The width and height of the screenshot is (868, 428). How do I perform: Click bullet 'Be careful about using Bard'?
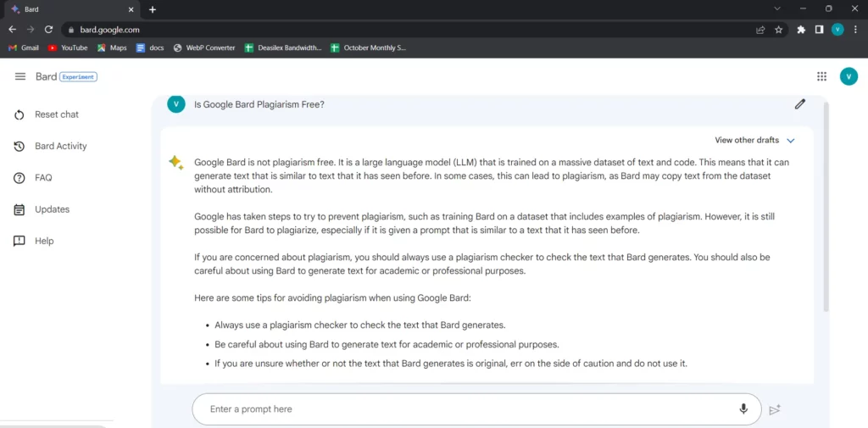click(387, 344)
